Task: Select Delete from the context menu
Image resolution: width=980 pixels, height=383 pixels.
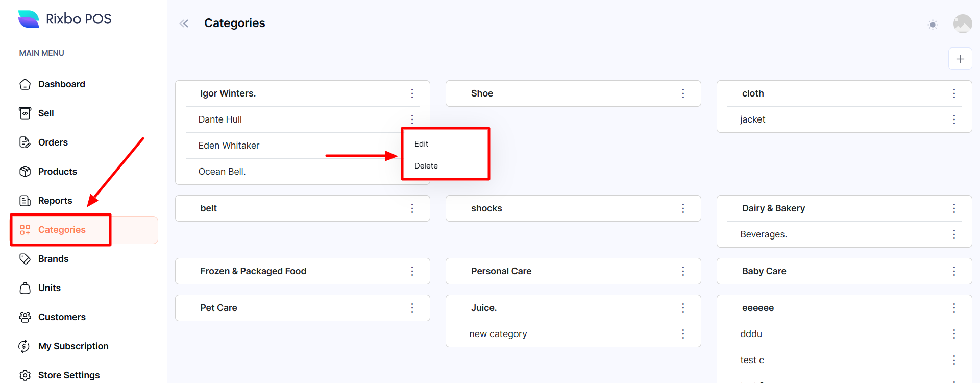Action: [426, 166]
